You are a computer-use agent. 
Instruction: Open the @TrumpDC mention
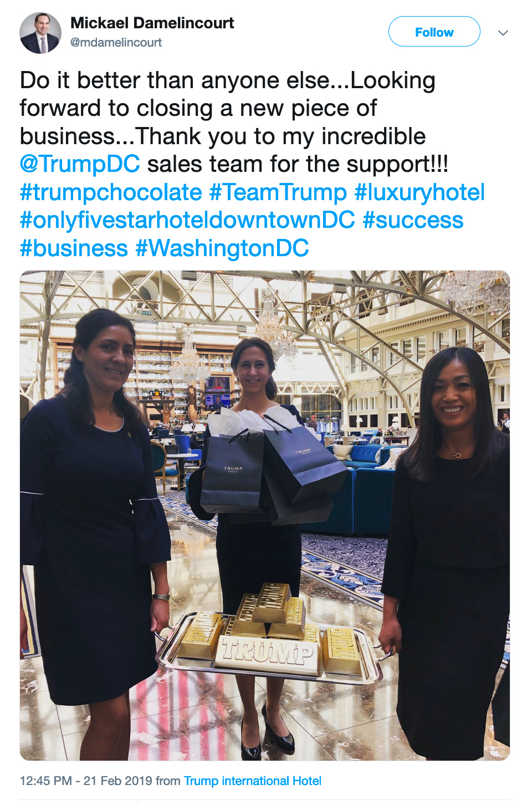80,164
